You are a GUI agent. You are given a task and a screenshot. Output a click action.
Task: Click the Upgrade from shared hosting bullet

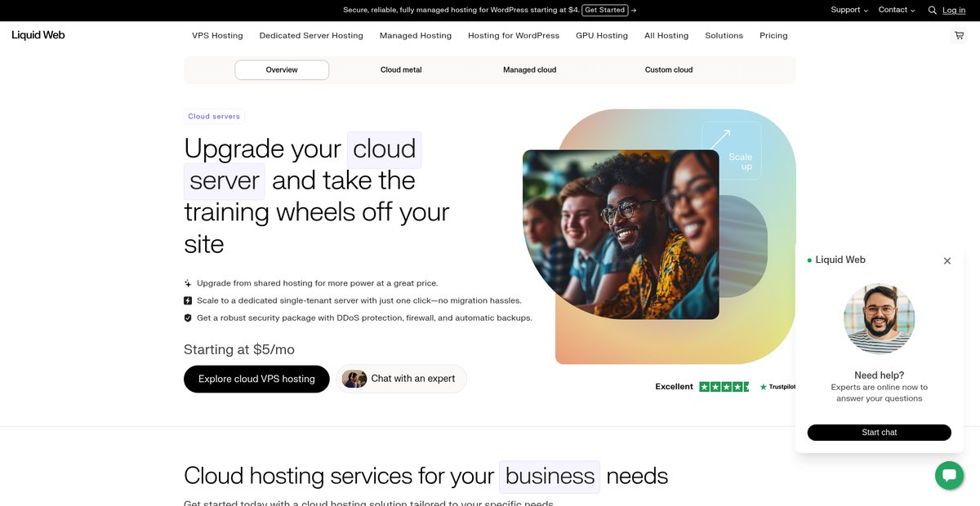tap(318, 283)
